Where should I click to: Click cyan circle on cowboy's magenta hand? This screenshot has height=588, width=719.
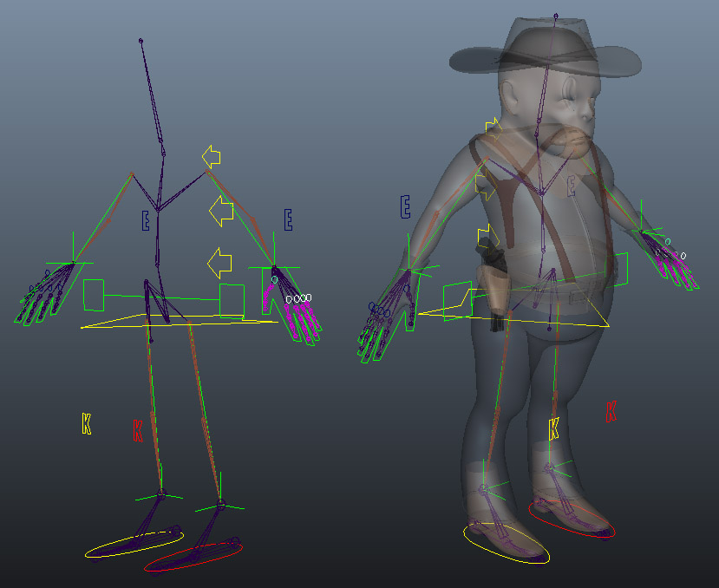(x=668, y=241)
